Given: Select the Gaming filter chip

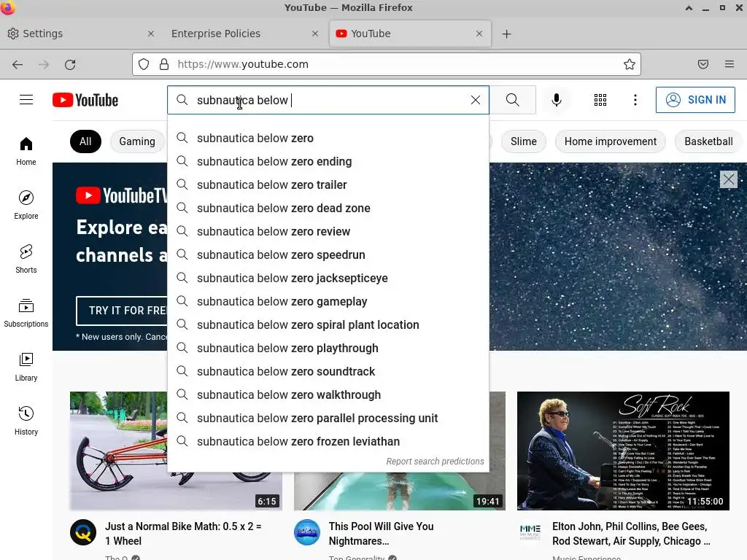Looking at the screenshot, I should (137, 141).
